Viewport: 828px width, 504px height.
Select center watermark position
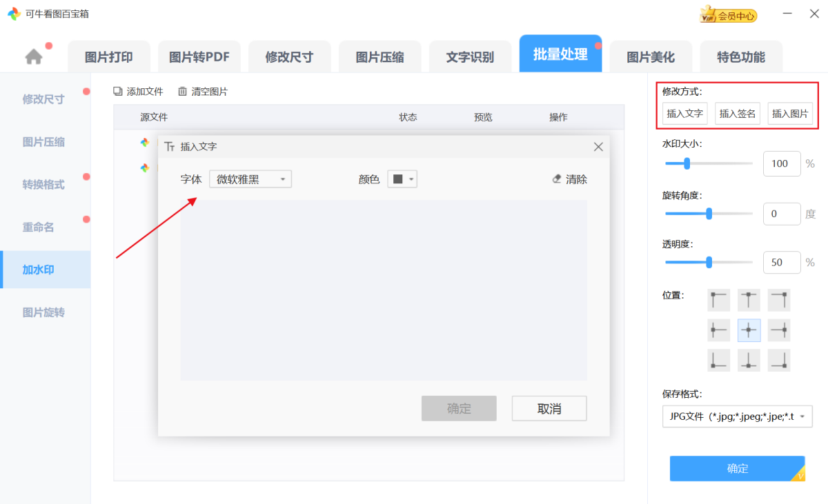pos(749,330)
